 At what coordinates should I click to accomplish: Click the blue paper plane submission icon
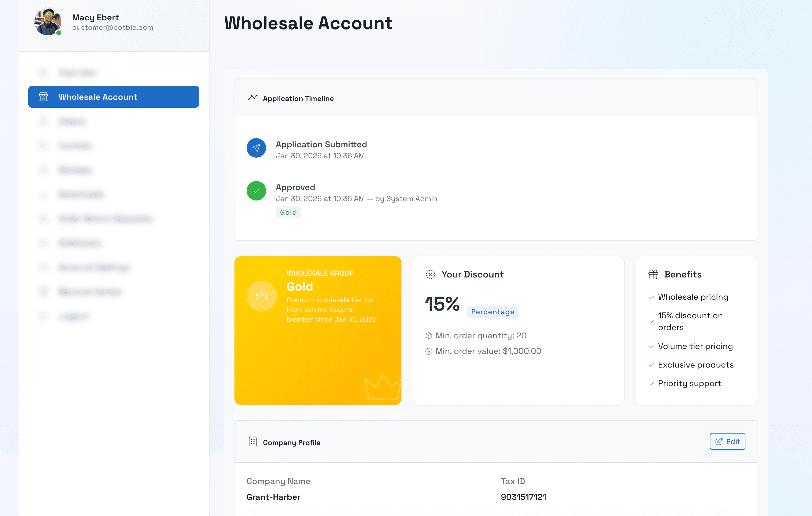(x=256, y=148)
